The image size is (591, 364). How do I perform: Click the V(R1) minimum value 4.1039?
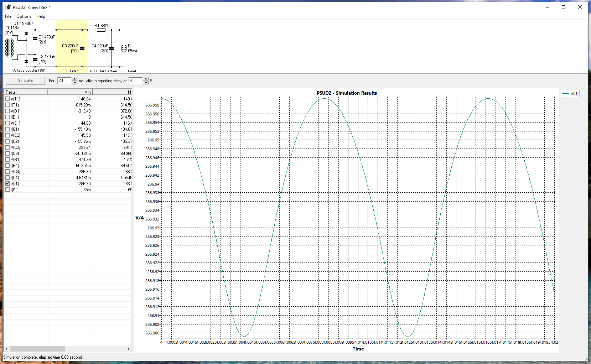(85, 160)
